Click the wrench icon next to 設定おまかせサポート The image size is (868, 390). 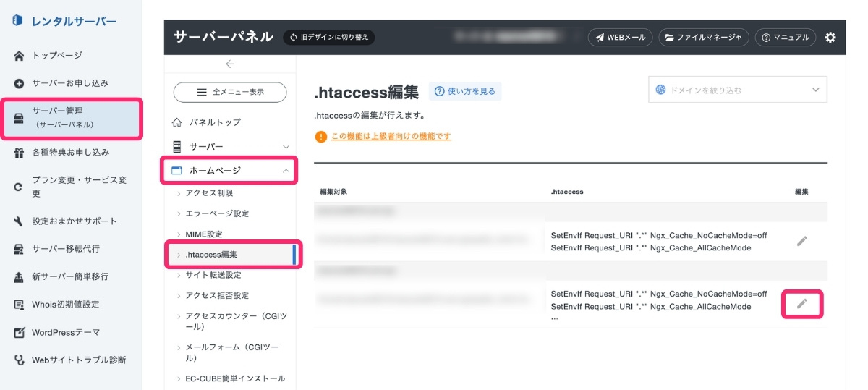[x=19, y=221]
